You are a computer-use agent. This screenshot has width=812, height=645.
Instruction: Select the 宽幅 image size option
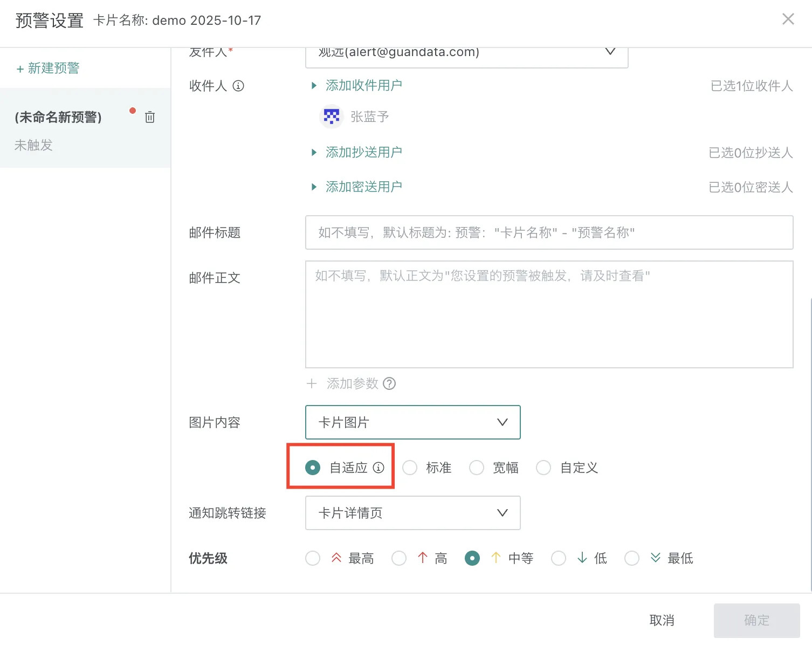point(477,468)
